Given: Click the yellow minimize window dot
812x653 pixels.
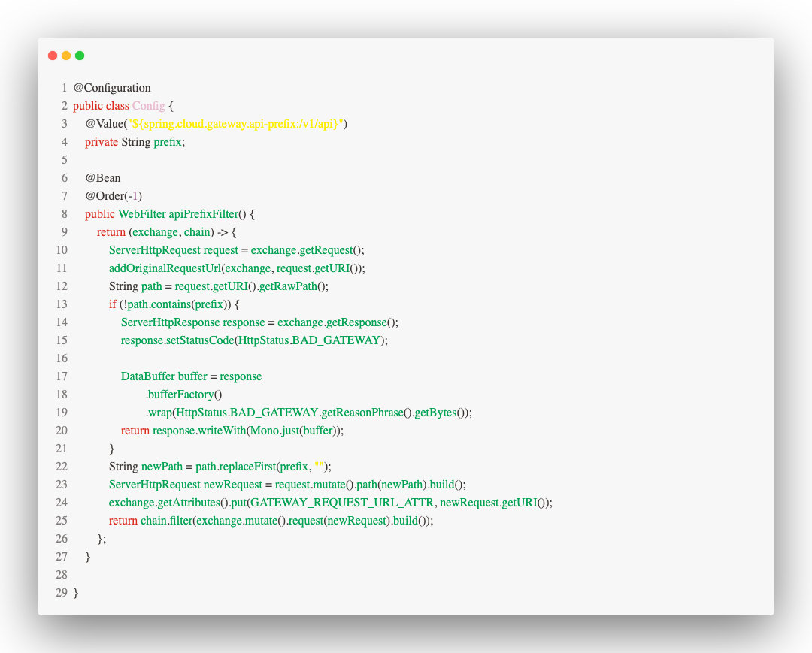Looking at the screenshot, I should click(65, 56).
